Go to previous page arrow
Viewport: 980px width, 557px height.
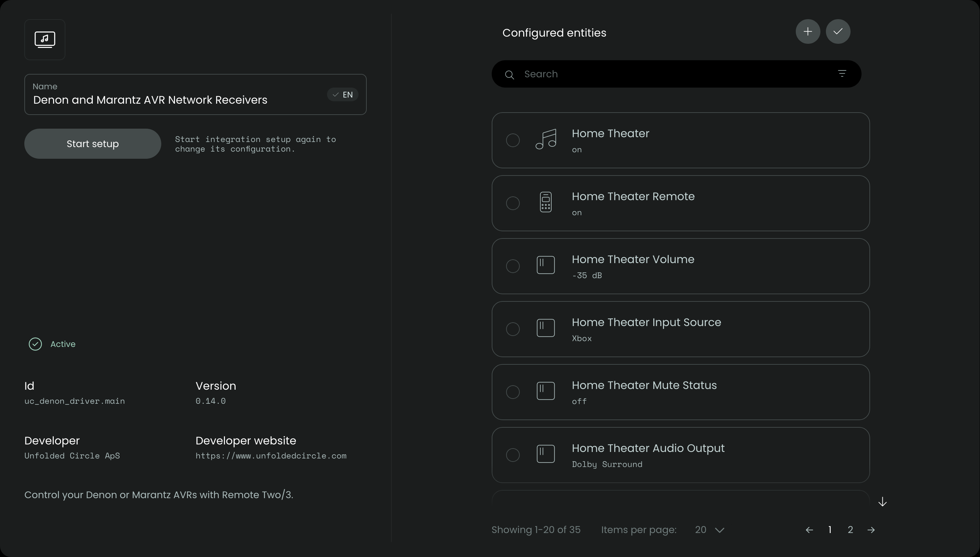click(809, 530)
